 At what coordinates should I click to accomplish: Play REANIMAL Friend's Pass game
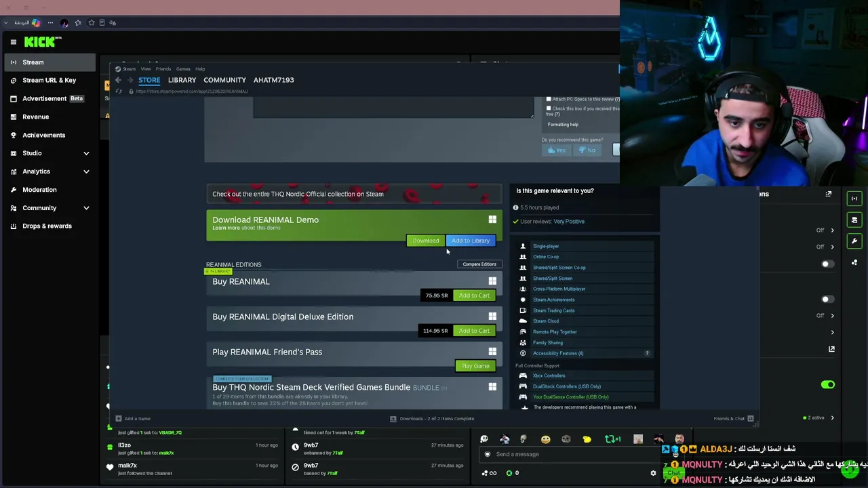[475, 366]
